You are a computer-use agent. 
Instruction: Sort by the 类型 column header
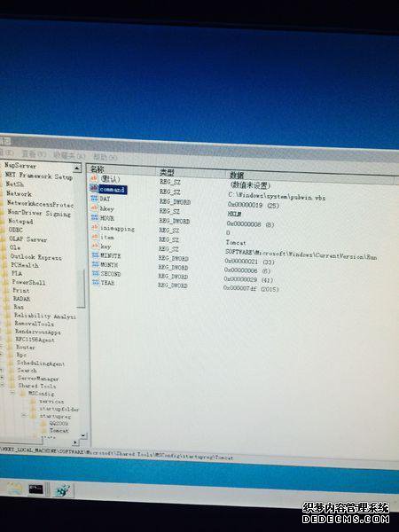[192, 172]
